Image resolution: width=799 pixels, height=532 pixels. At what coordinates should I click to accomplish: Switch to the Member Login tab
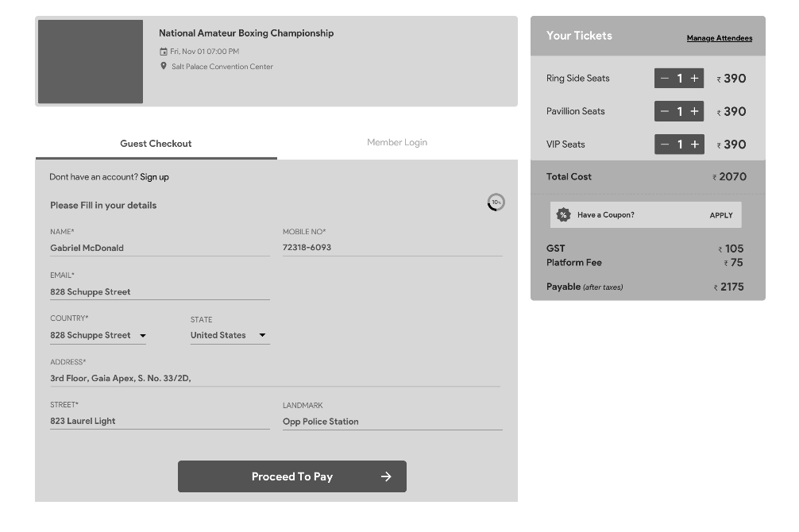pos(397,143)
